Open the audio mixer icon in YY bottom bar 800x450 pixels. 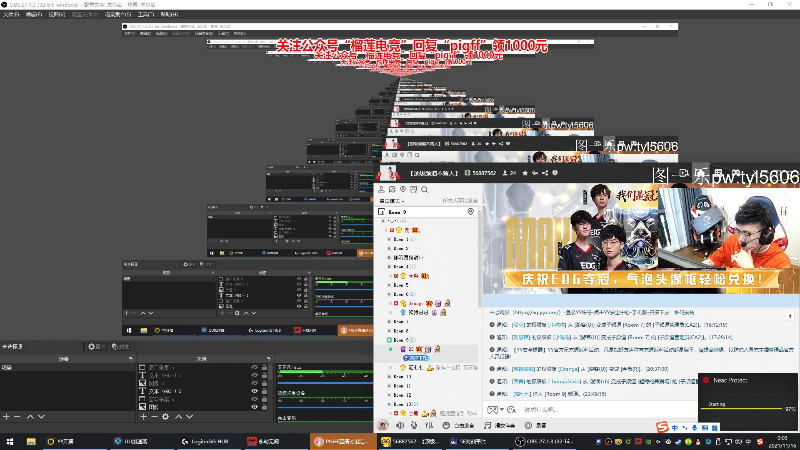429,425
